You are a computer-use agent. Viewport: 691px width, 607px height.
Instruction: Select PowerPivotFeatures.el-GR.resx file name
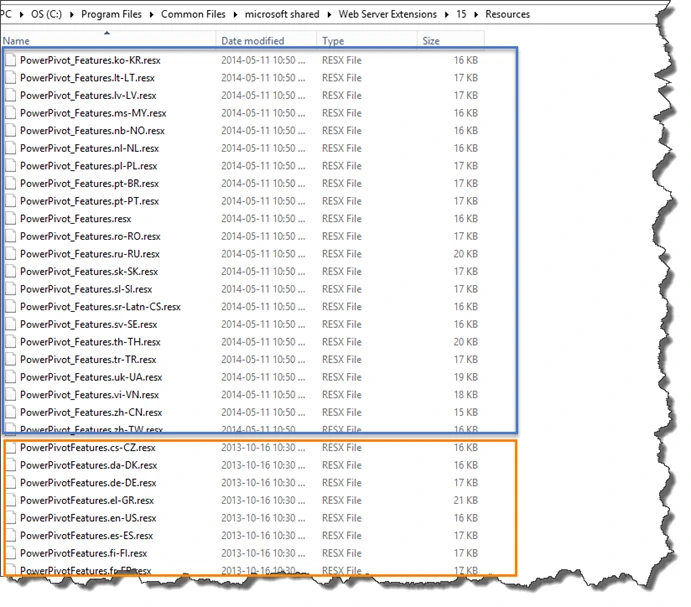click(87, 501)
